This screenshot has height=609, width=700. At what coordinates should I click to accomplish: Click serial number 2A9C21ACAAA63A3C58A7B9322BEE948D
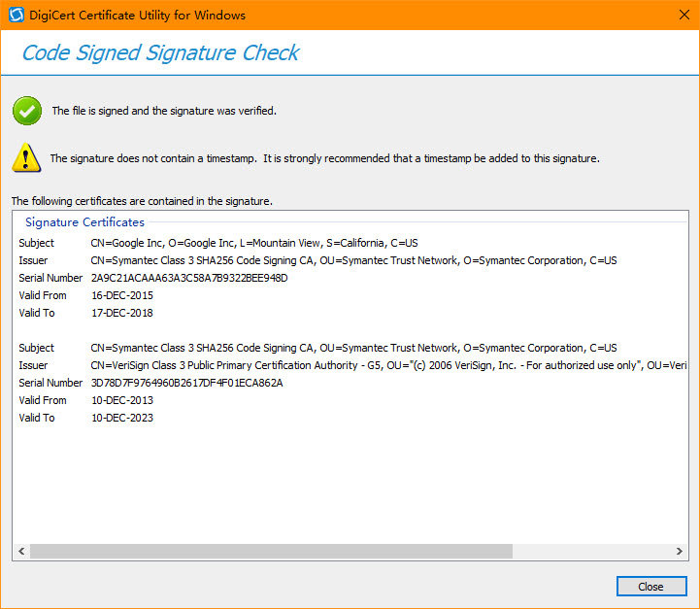pos(189,278)
